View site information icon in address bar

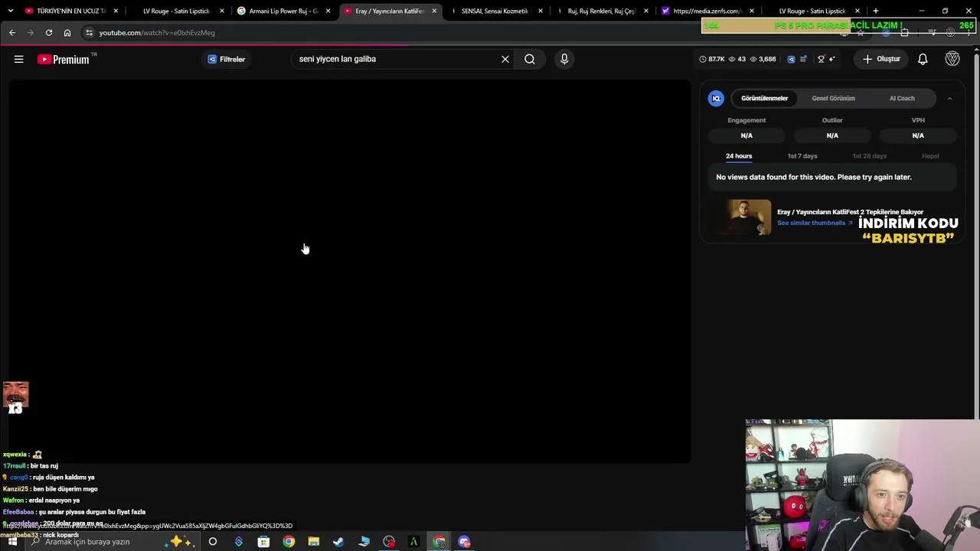89,33
